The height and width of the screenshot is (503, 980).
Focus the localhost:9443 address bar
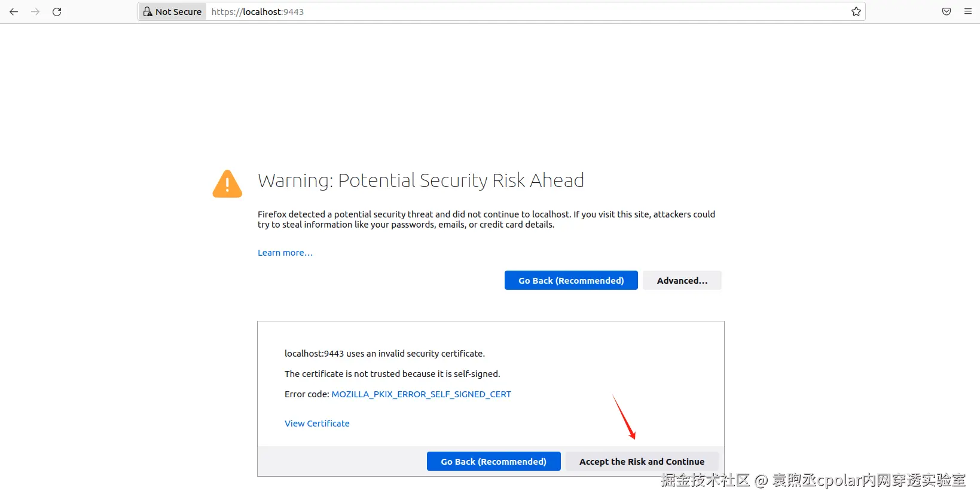tap(478, 11)
